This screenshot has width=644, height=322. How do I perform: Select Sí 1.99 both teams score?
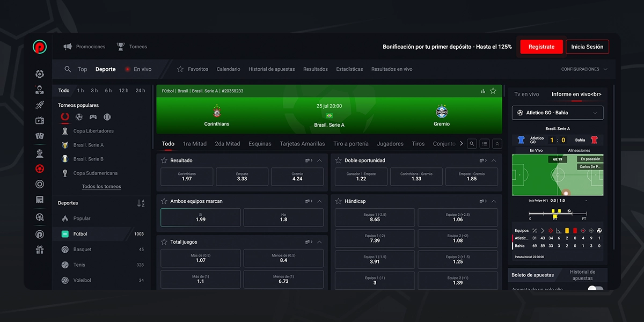coord(201,217)
